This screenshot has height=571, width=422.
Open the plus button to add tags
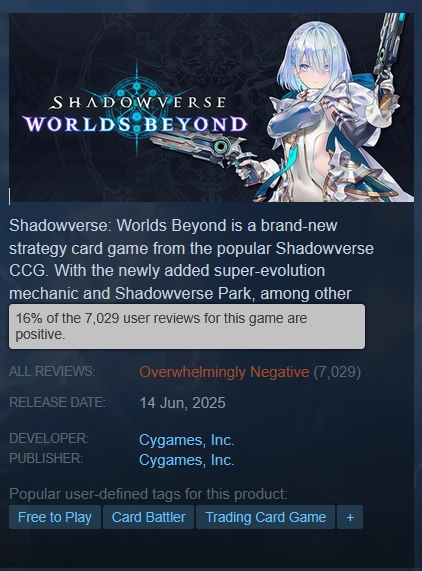tap(350, 517)
